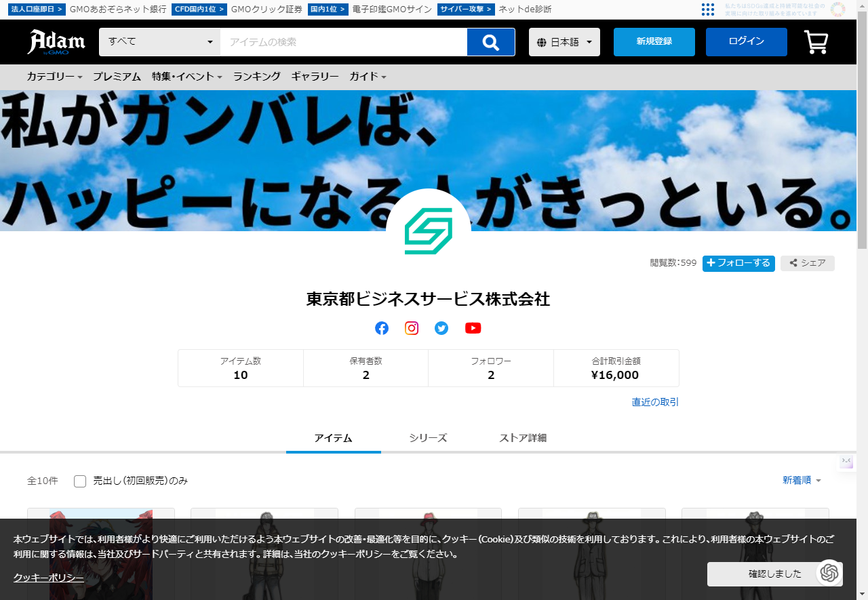Expand the カテゴリー menu
This screenshot has height=600, width=868.
coord(54,77)
